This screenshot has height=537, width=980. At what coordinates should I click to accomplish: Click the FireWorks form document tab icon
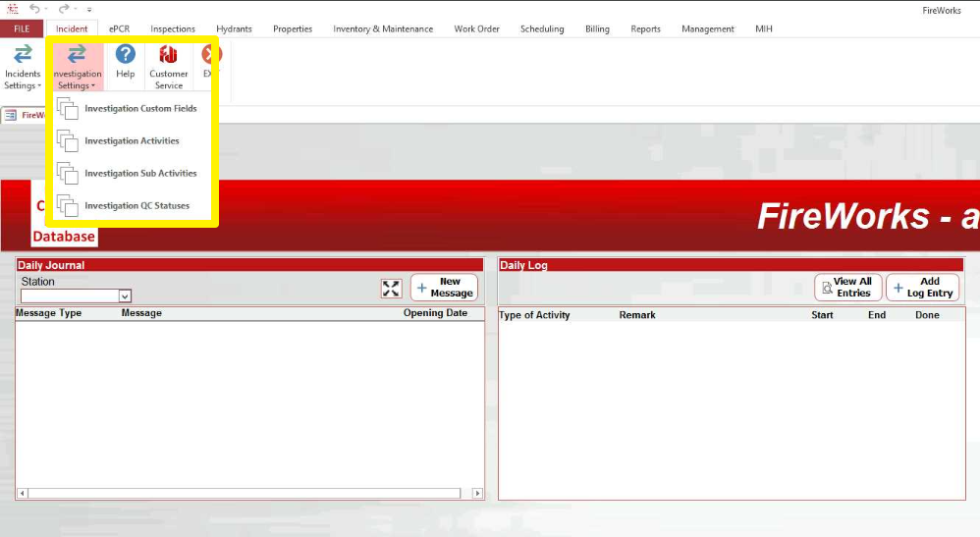pyautogui.click(x=11, y=115)
